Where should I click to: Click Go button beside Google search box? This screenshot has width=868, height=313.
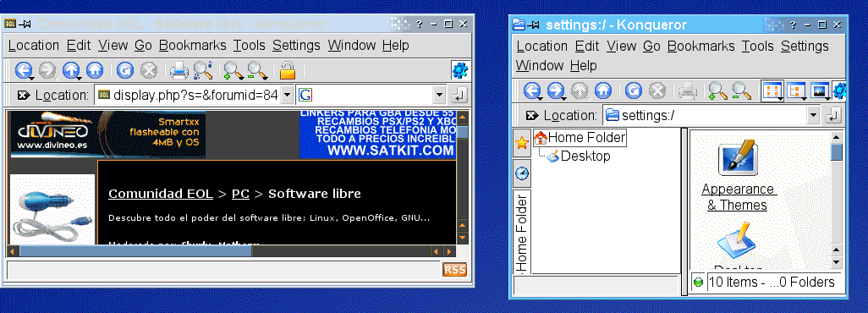click(459, 96)
